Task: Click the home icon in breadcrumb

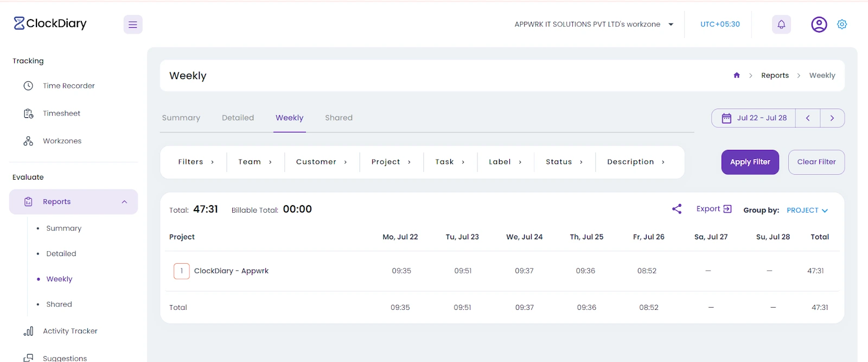Action: (737, 75)
